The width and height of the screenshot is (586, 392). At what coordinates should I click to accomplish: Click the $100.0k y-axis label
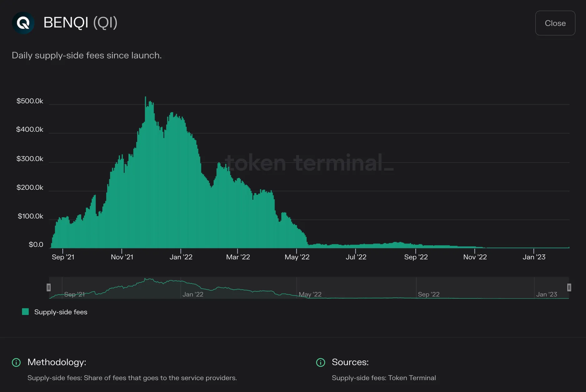coord(30,216)
